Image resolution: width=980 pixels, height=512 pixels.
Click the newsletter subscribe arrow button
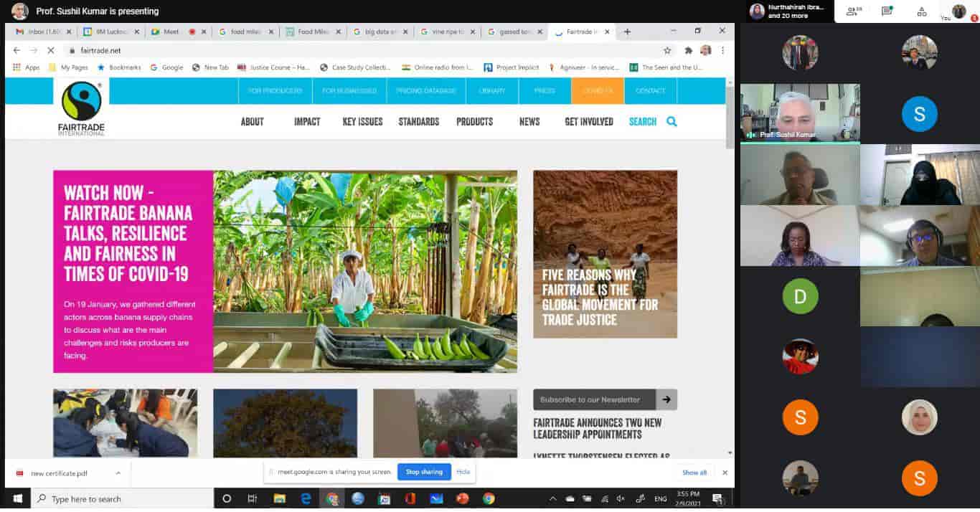666,399
